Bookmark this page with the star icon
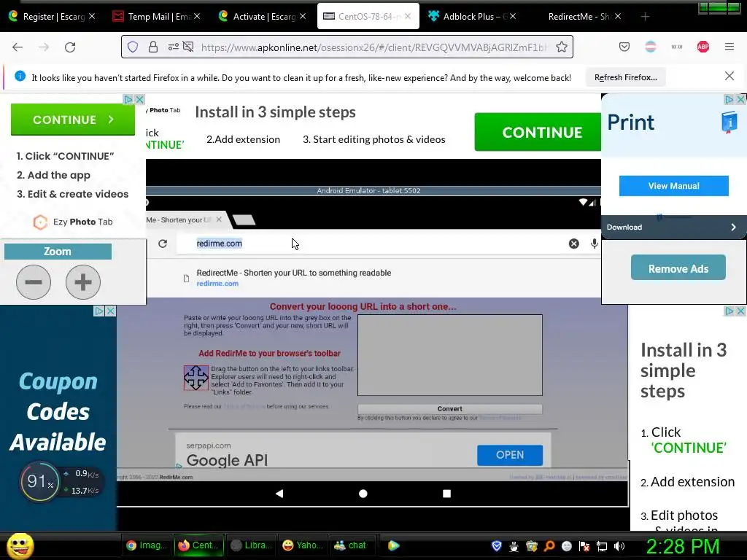Screen dimensions: 747x560 point(562,47)
